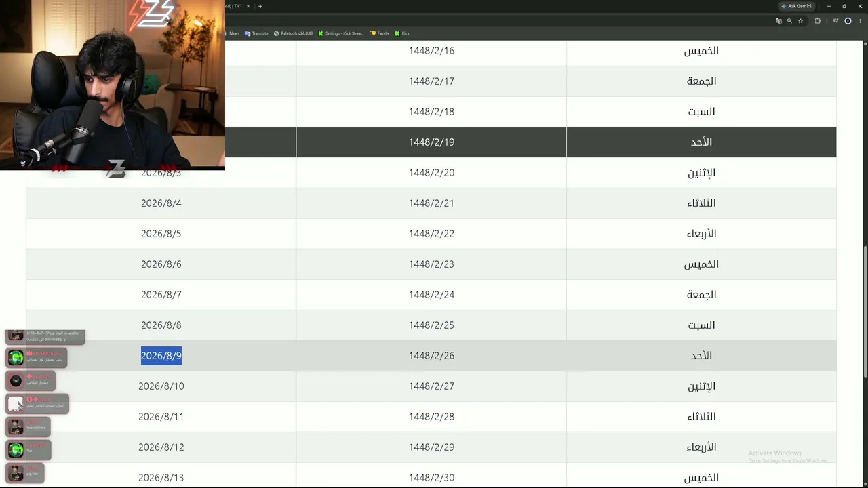Close the current browser tab

pos(248,6)
